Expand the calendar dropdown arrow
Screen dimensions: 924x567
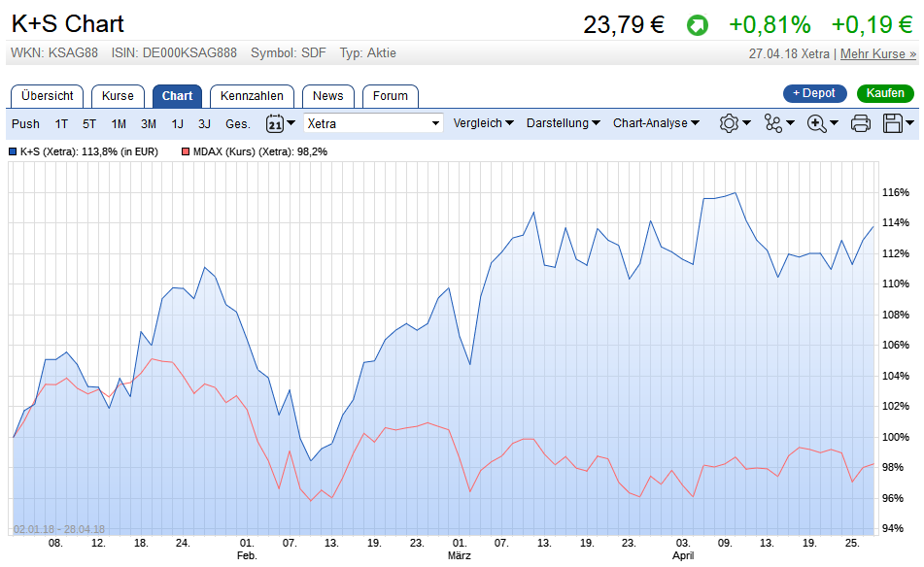(291, 123)
